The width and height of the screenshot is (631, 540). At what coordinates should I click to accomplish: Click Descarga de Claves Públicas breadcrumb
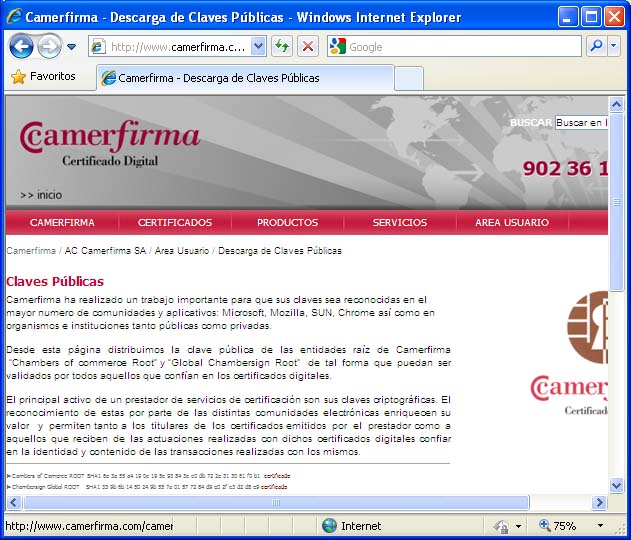pyautogui.click(x=280, y=251)
